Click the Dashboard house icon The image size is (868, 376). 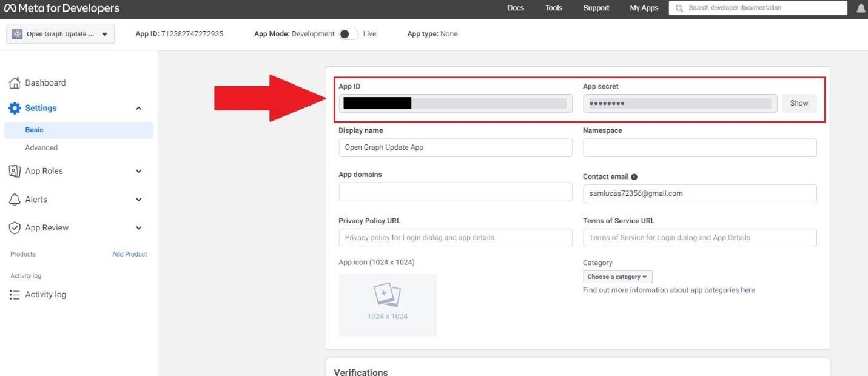(x=15, y=82)
